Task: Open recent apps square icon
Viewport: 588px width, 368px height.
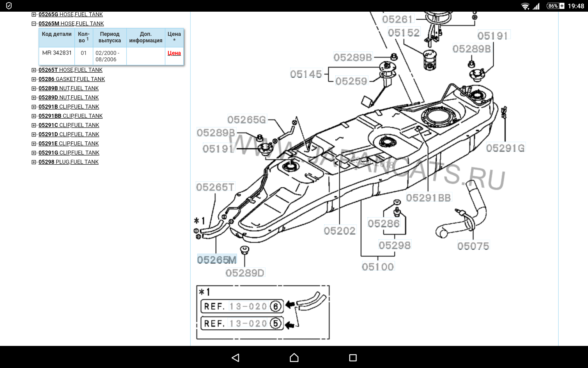Action: (353, 358)
